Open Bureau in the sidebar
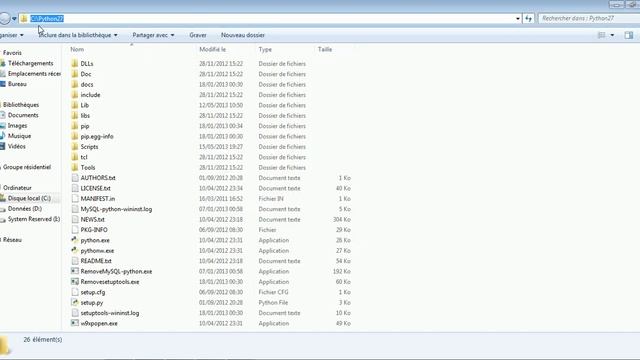Screen dimensions: 640x360 pos(17,84)
